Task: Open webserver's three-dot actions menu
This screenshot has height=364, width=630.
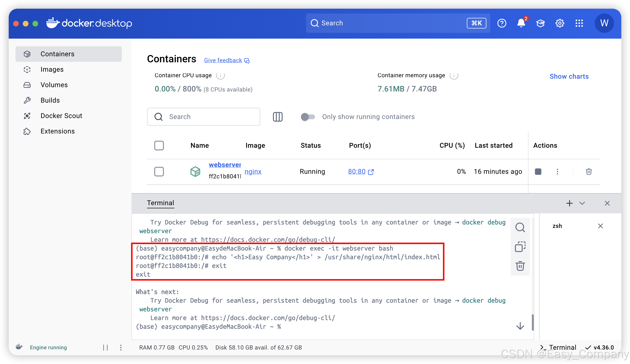Action: tap(557, 172)
